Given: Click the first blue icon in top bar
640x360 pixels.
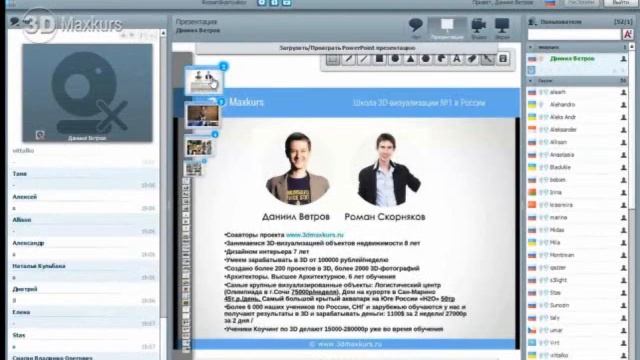Looking at the screenshot, I should [x=262, y=2].
